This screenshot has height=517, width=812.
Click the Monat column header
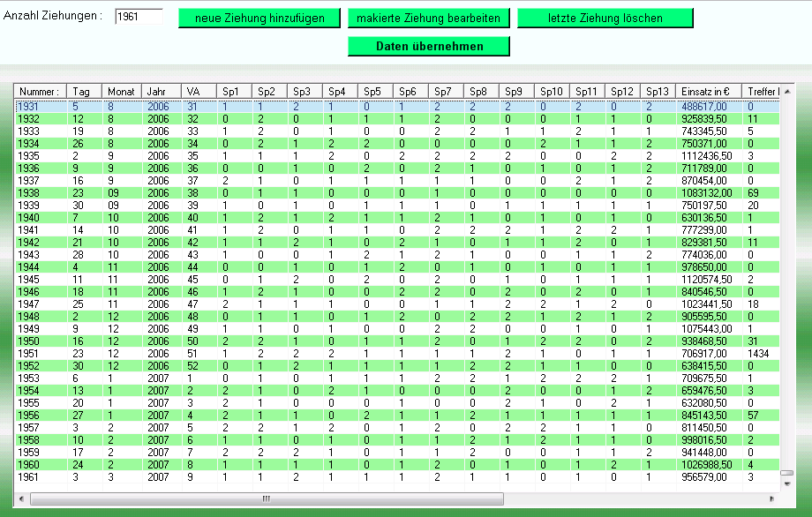122,92
